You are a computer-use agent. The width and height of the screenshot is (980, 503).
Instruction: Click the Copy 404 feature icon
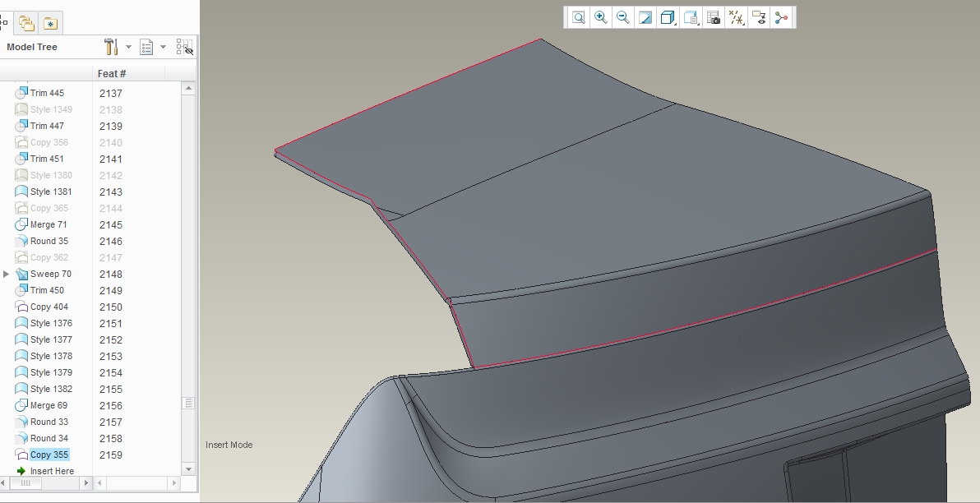click(21, 307)
